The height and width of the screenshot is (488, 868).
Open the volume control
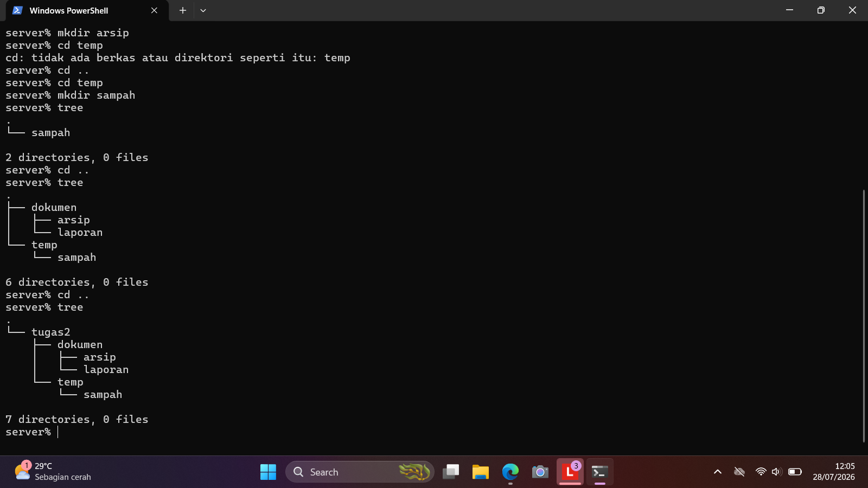pos(776,472)
